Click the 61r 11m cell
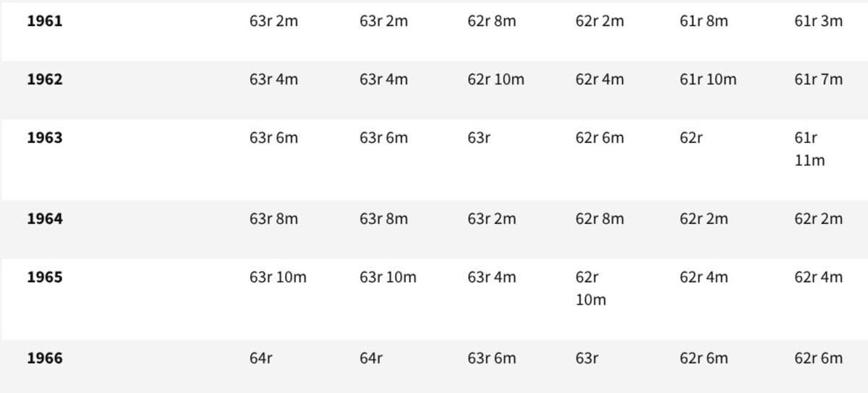 click(809, 149)
